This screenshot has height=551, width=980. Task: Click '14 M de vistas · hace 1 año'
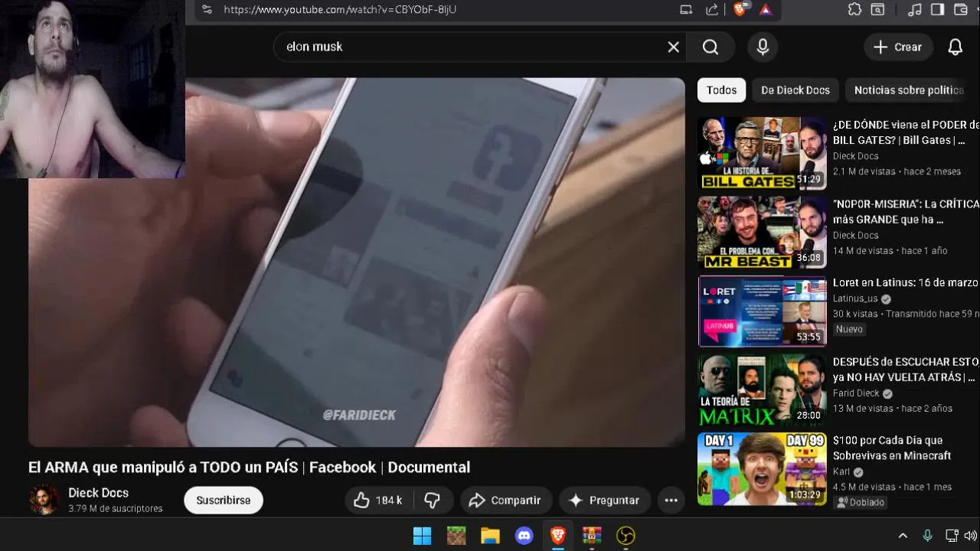(890, 250)
